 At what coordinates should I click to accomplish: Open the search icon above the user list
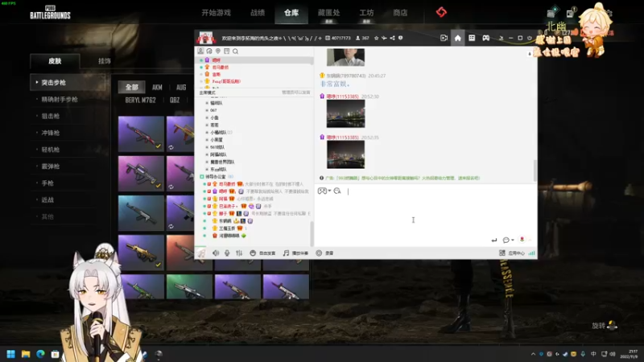coord(235,51)
